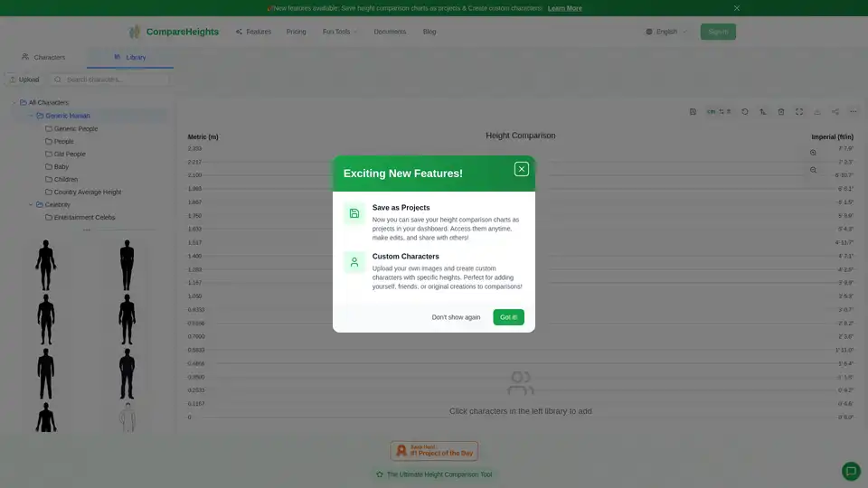The width and height of the screenshot is (868, 488).
Task: Enter fullscreen mode using the chart toolbar icon
Action: pos(799,112)
